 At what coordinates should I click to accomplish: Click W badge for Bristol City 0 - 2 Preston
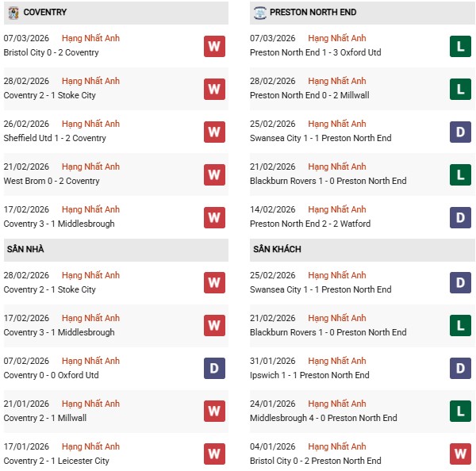[460, 454]
